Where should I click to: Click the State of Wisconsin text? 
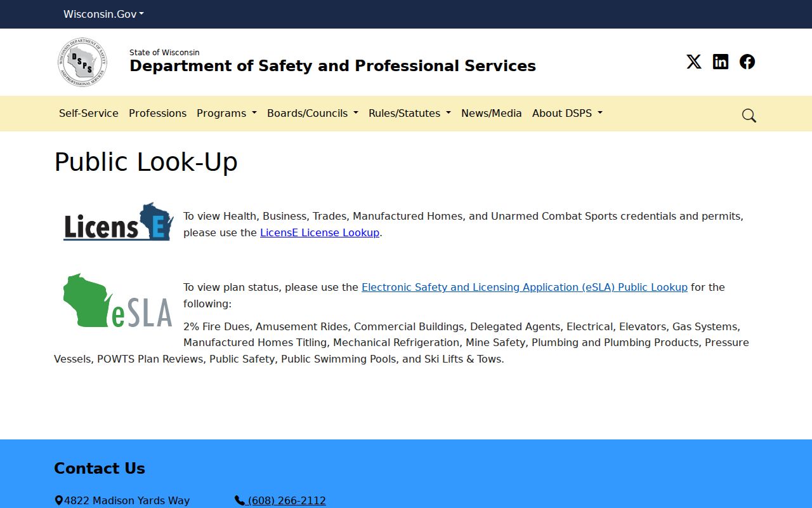pyautogui.click(x=164, y=52)
